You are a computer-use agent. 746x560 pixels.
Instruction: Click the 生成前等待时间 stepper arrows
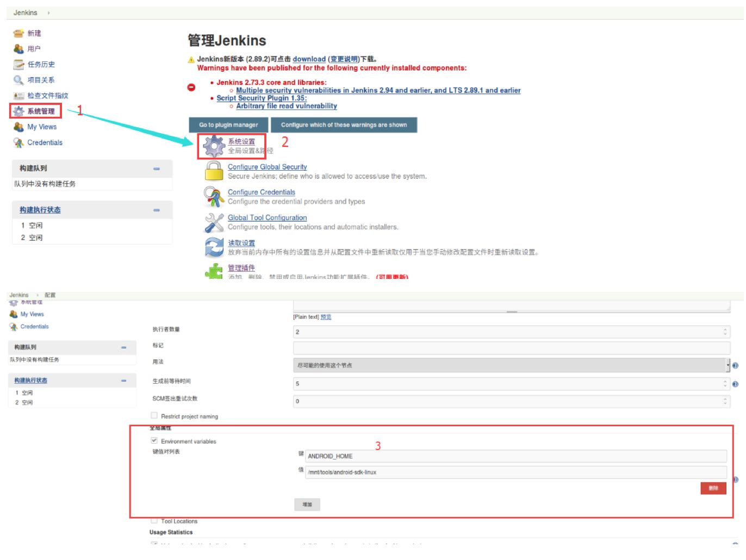click(725, 384)
